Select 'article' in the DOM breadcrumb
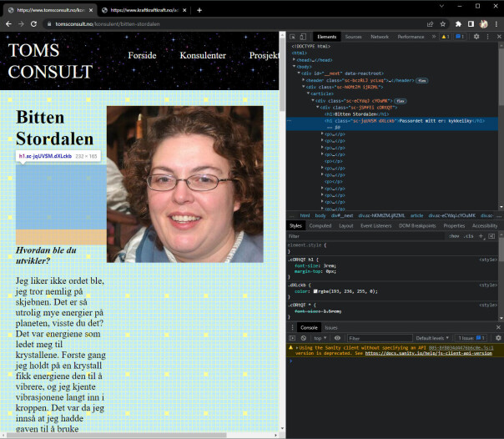The image size is (504, 439). [416, 215]
